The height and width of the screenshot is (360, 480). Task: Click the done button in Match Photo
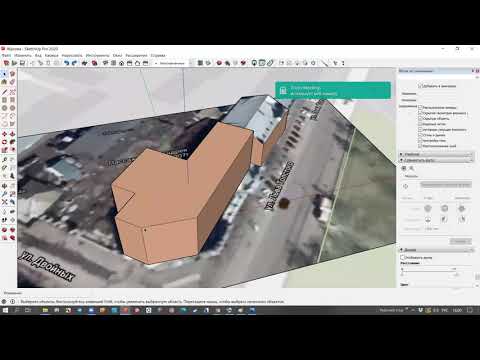pyautogui.click(x=461, y=241)
